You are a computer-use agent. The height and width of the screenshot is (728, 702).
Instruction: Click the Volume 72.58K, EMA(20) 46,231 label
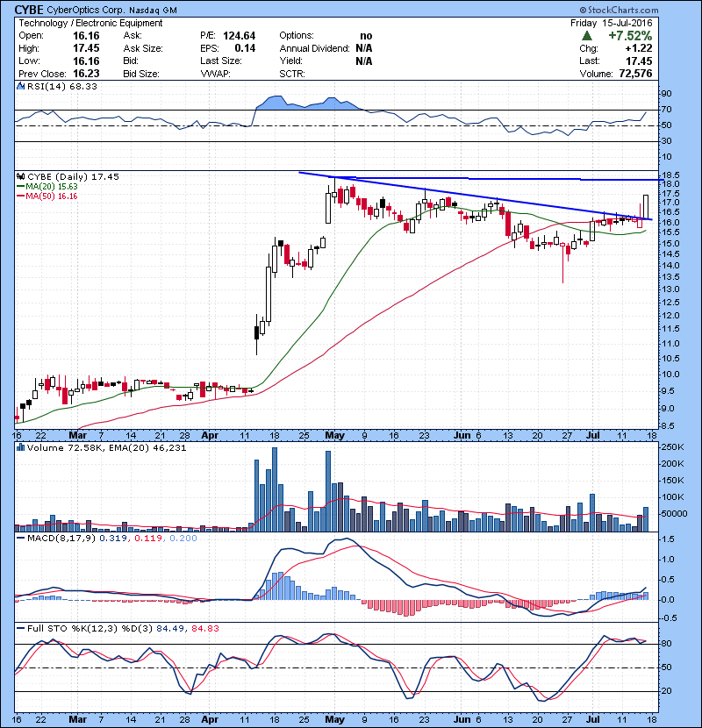coord(106,448)
